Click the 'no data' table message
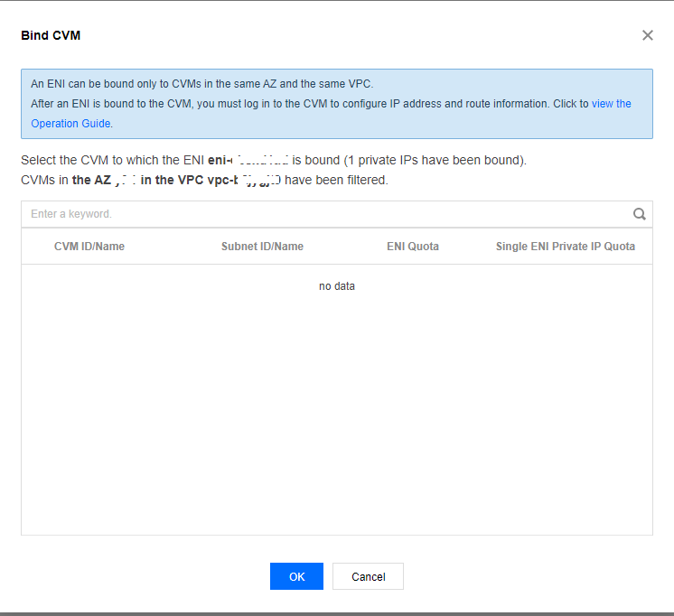Image resolution: width=674 pixels, height=616 pixels. [337, 286]
